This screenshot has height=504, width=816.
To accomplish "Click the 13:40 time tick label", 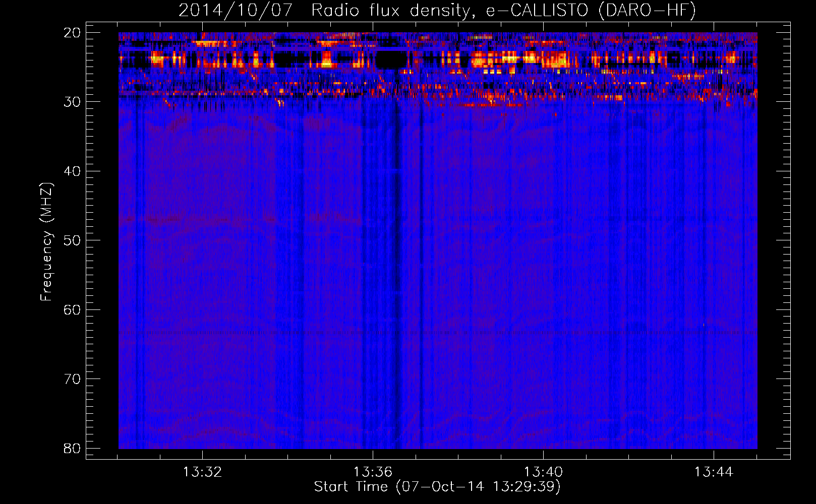I will click(x=543, y=472).
